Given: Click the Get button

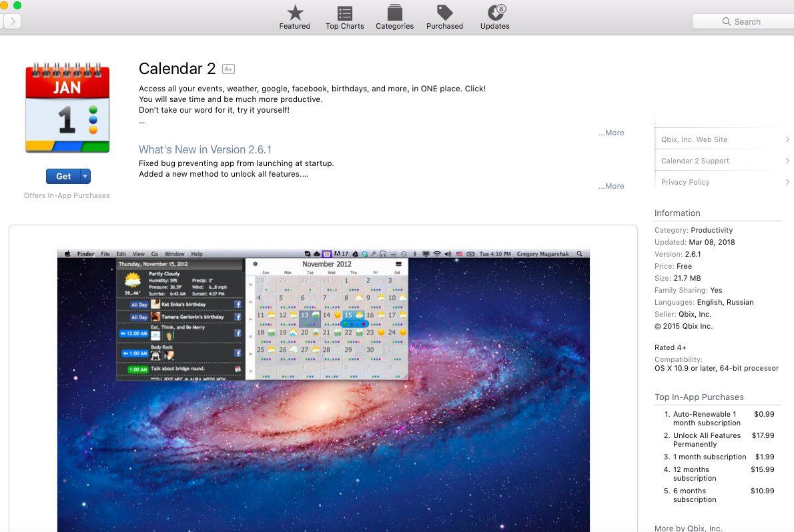Looking at the screenshot, I should (63, 176).
